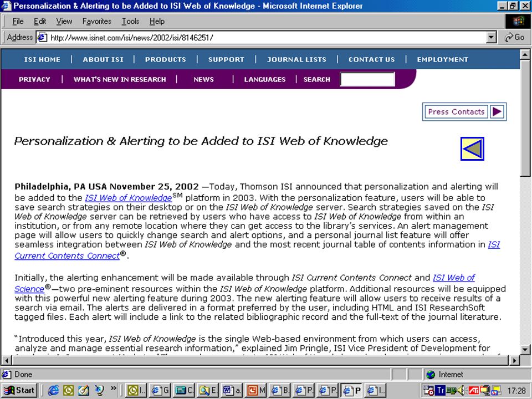Open the ABOUT ISI navigation link
The width and height of the screenshot is (532, 399).
103,59
